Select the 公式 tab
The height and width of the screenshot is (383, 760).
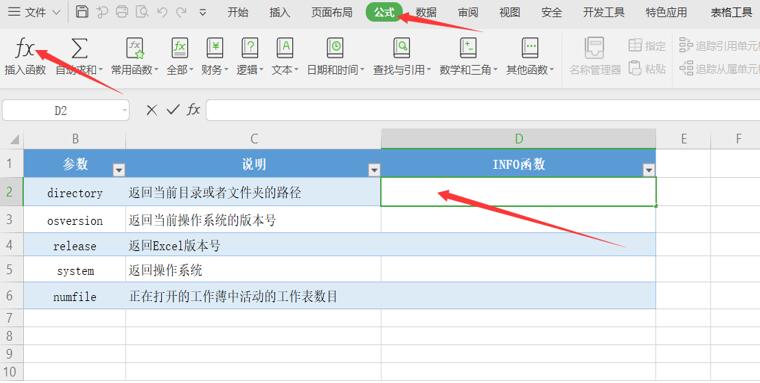384,12
